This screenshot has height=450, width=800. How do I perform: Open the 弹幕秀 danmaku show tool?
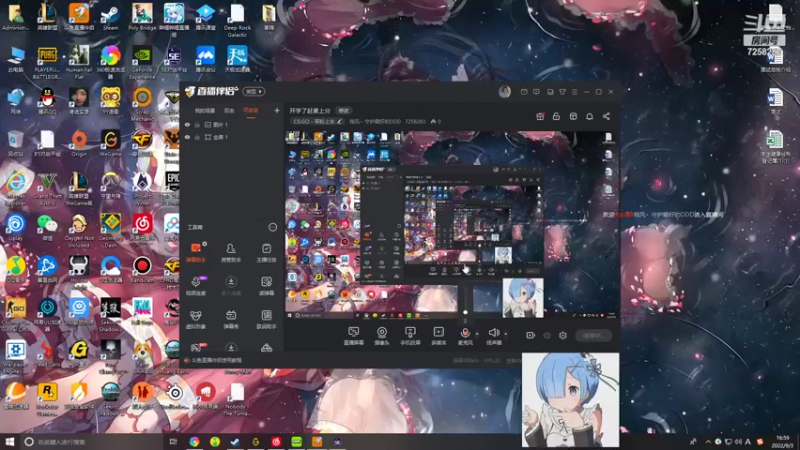point(231,319)
